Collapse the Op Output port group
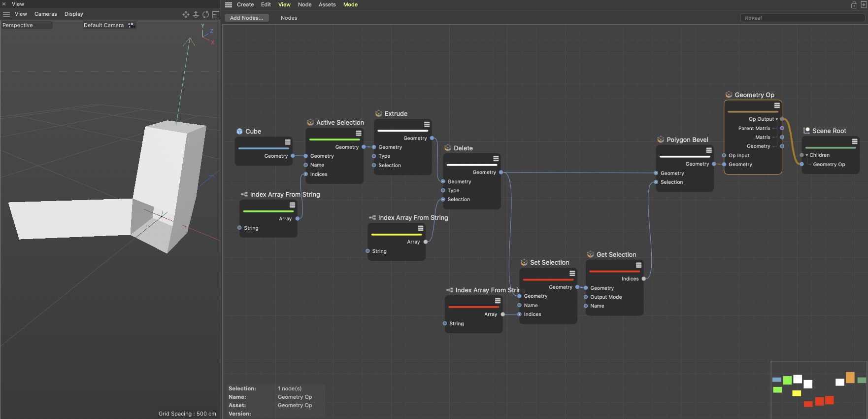This screenshot has height=419, width=868. point(777,119)
